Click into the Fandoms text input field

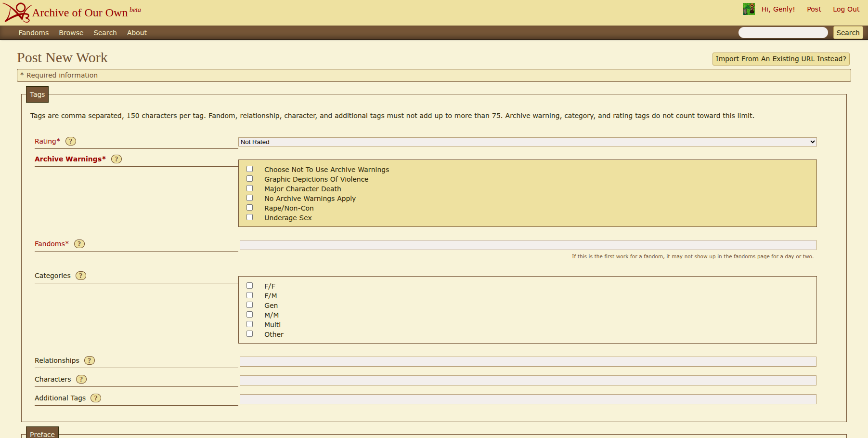[528, 245]
